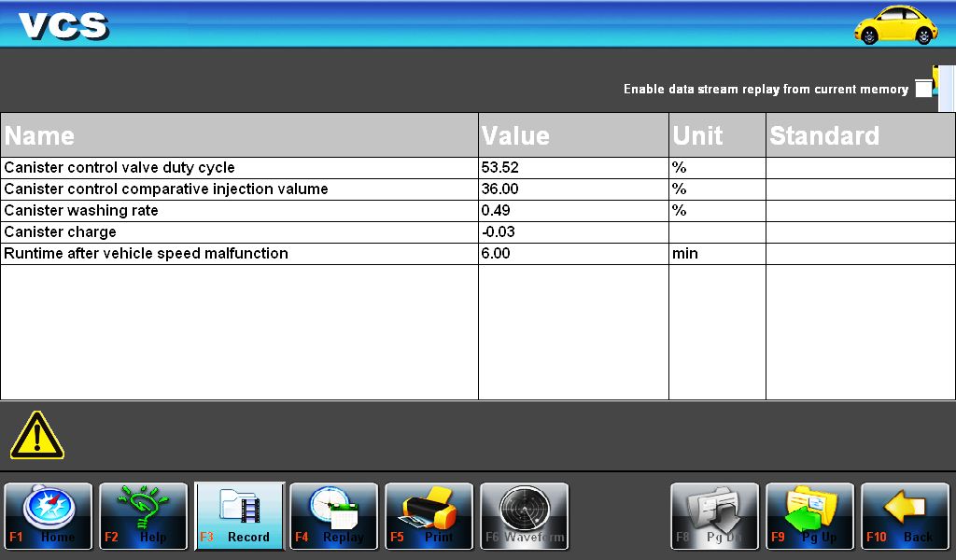Viewport: 956px width, 560px height.
Task: Enable data stream replay from current memory checkbox
Action: click(923, 89)
